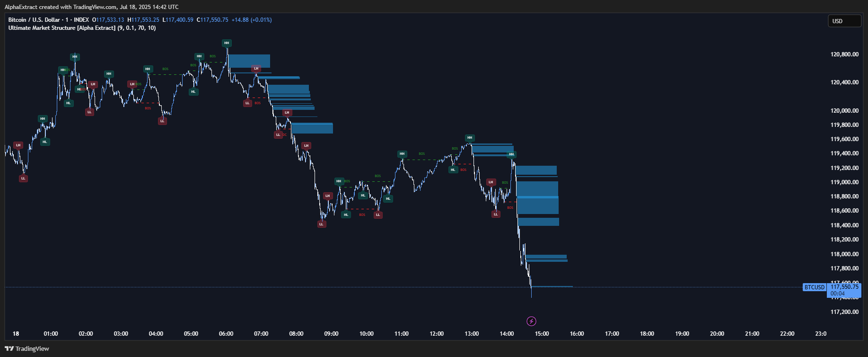Screen dimensions: 868x357
Task: Click the 06:00 time axis label
Action: coord(226,334)
